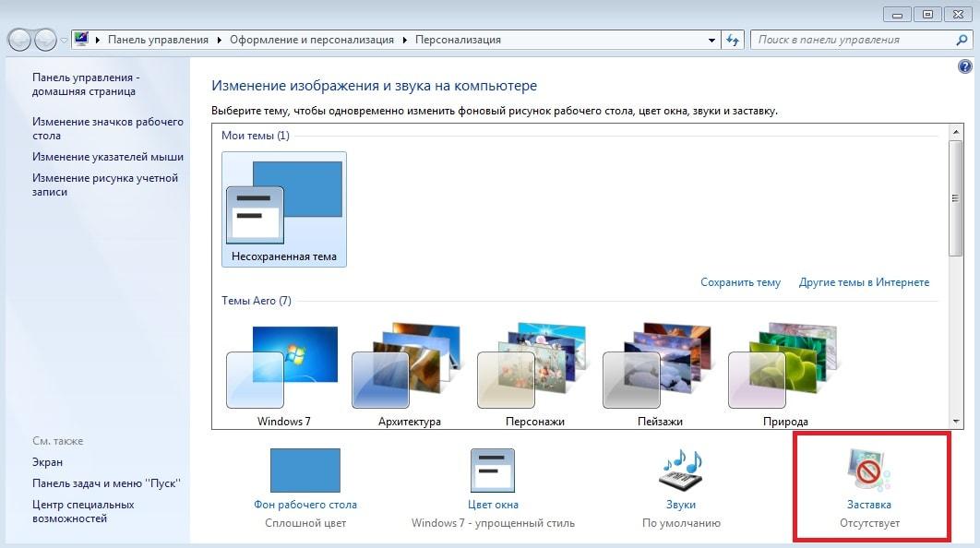Select the Windows 7 theme
Viewport: 980px width, 548px height.
[283, 375]
